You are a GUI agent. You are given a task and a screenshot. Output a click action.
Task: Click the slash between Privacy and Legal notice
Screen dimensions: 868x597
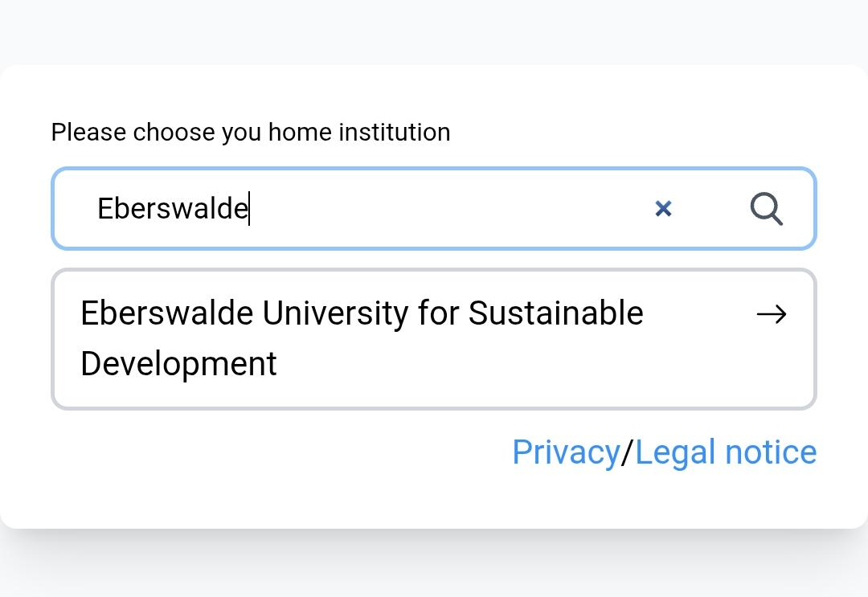(x=628, y=452)
